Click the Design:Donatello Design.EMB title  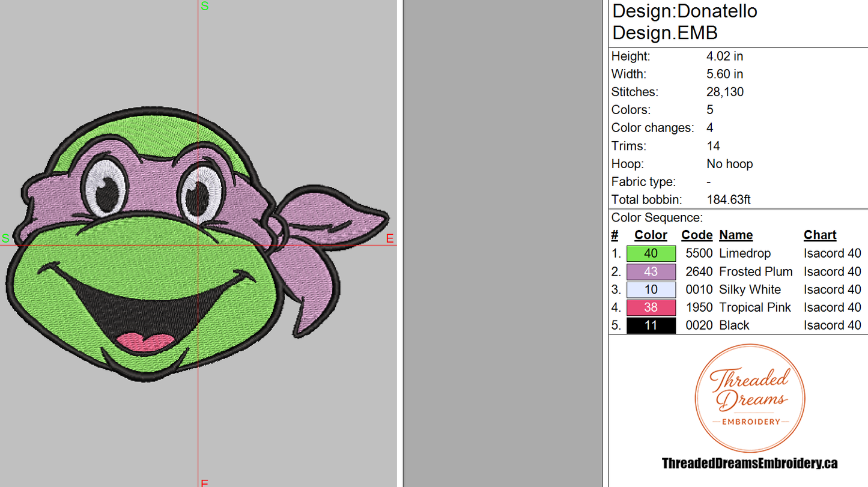coord(685,22)
